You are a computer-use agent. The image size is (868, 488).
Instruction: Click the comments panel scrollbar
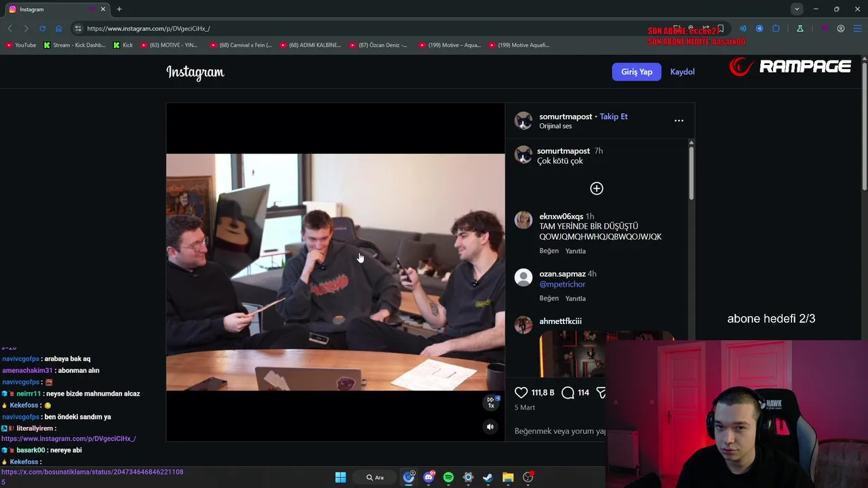pos(691,173)
